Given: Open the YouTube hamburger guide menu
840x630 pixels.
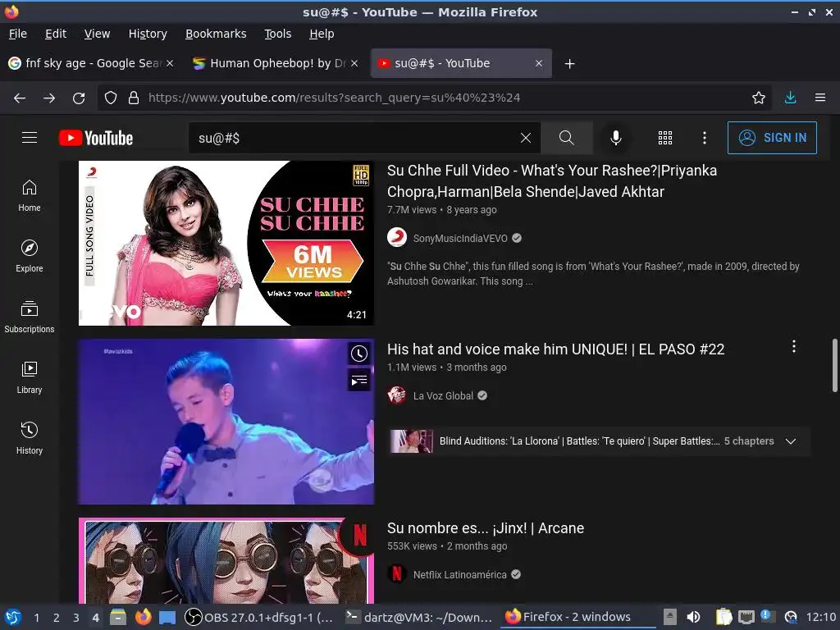Looking at the screenshot, I should (30, 138).
